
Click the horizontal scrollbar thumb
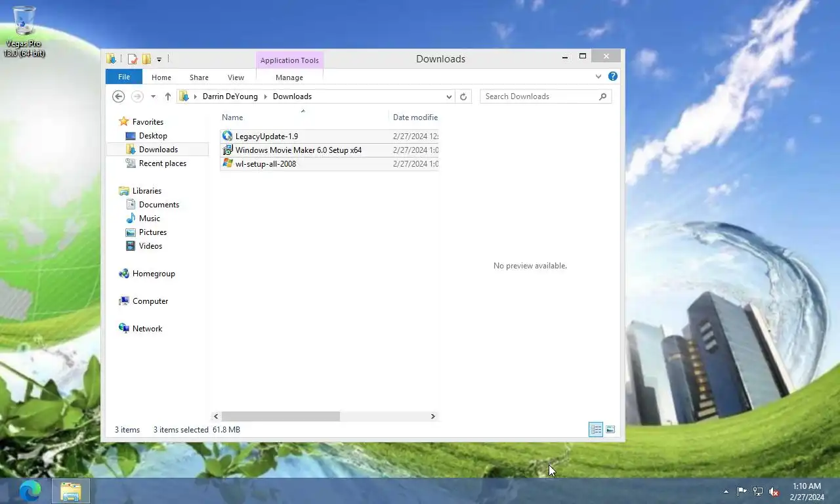point(281,417)
